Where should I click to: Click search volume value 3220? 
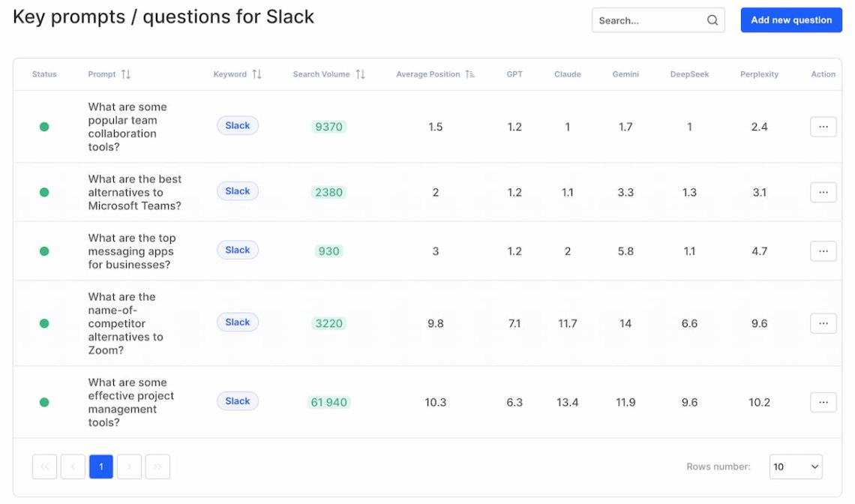click(x=328, y=323)
